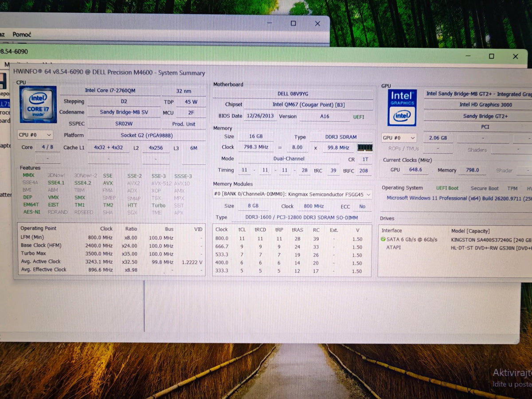Click the 12/26/2013 BIOS date
Screen dimensions: 532x399
tap(260, 116)
